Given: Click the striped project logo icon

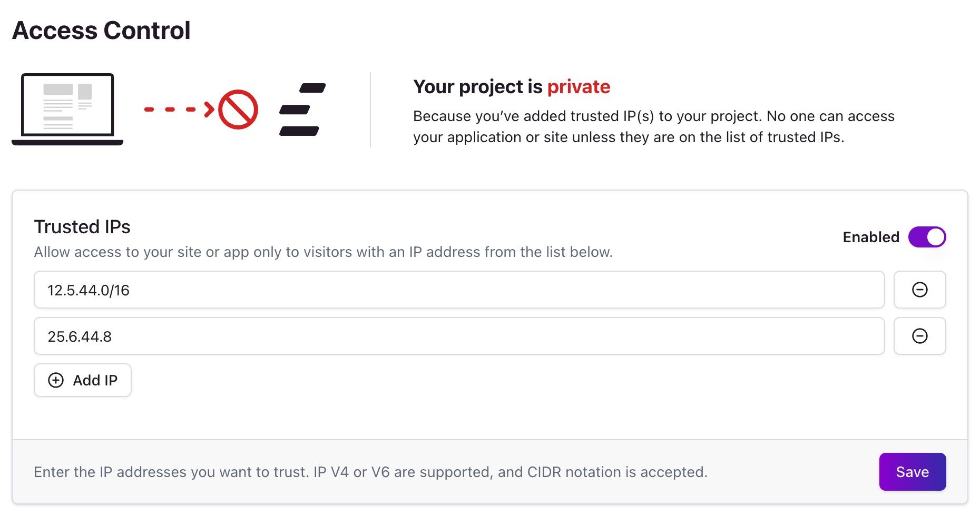Looking at the screenshot, I should pyautogui.click(x=302, y=110).
